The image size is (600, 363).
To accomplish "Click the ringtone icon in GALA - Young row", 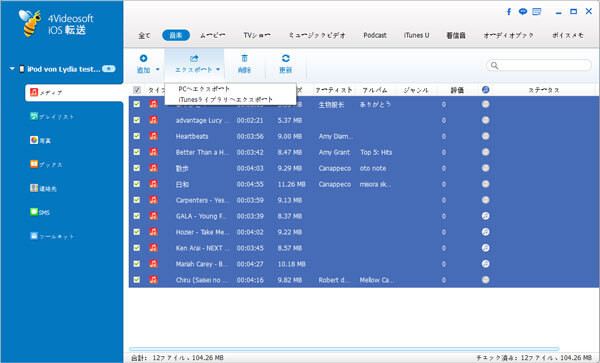I will [485, 216].
